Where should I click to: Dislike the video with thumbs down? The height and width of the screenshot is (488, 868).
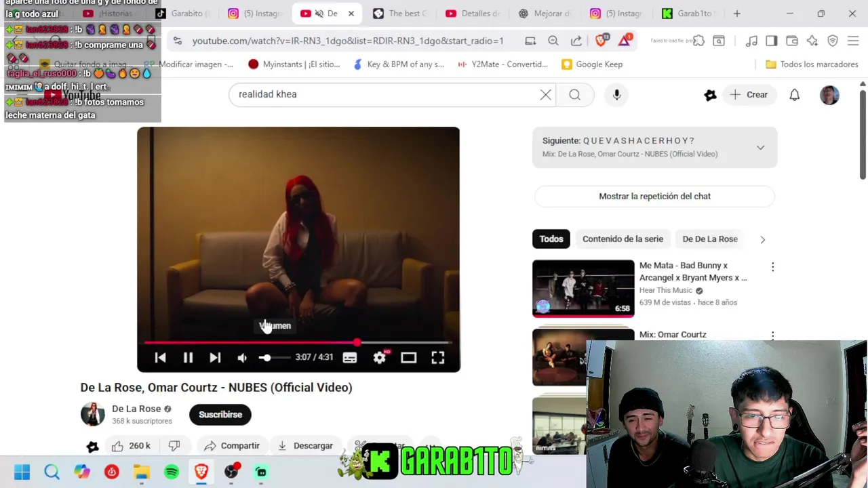point(174,446)
